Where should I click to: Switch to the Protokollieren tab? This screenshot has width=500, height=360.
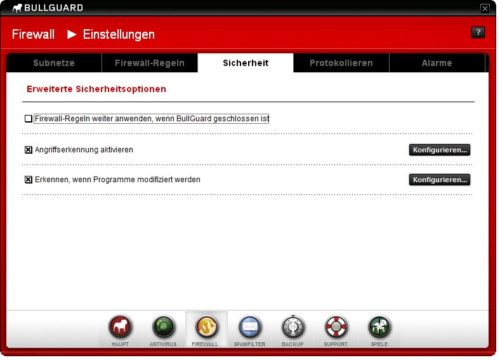point(341,63)
